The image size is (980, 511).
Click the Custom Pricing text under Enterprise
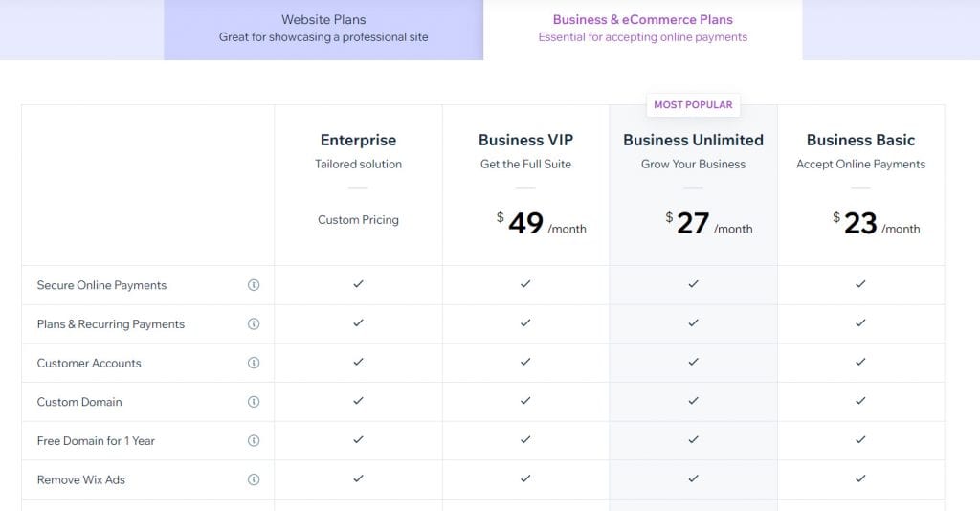coord(358,220)
